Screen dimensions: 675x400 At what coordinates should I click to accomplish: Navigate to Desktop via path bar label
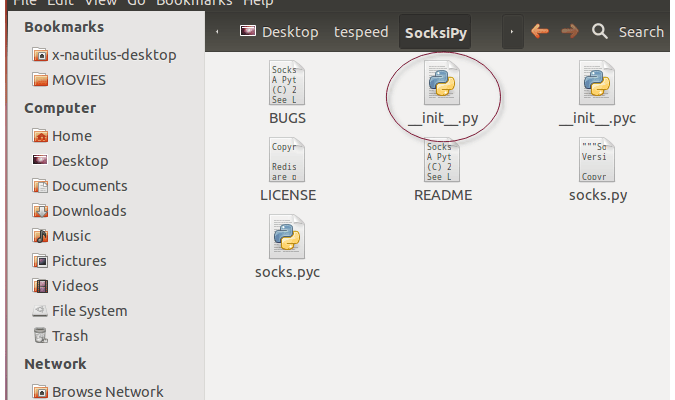[290, 32]
